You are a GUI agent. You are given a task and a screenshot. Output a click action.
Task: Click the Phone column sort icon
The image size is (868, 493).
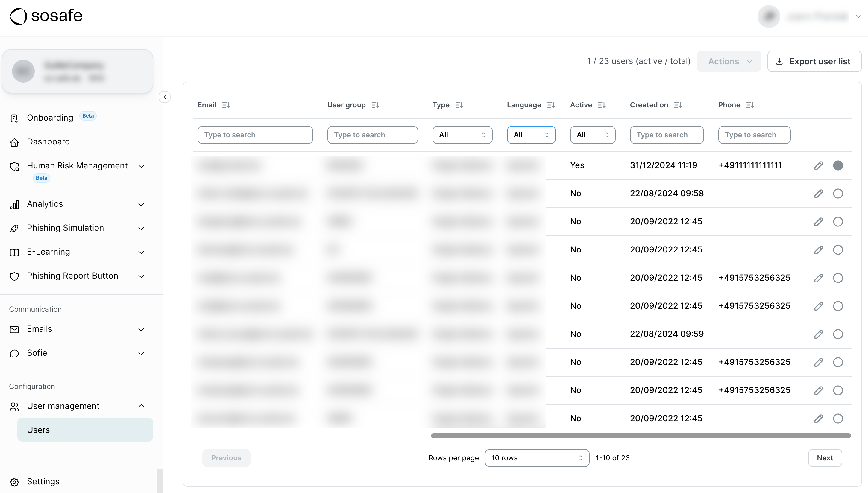tap(750, 105)
